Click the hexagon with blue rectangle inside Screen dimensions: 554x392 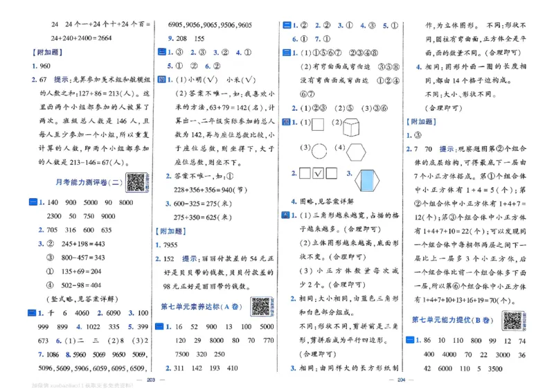click(x=367, y=181)
